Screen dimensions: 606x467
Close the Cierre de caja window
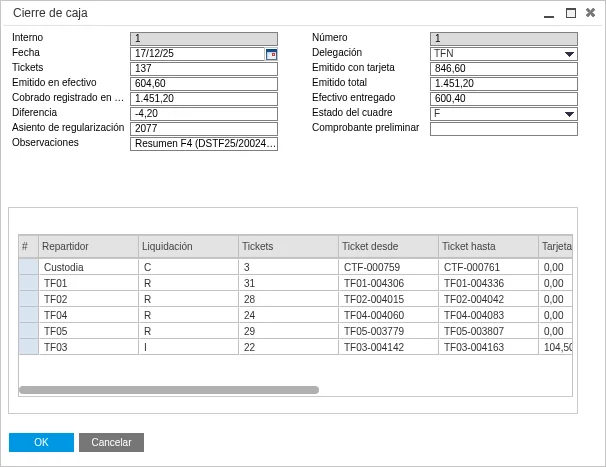[x=590, y=13]
